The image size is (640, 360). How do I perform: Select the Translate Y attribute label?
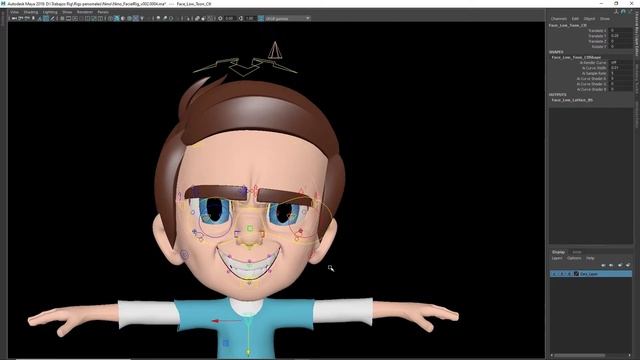[x=597, y=36]
